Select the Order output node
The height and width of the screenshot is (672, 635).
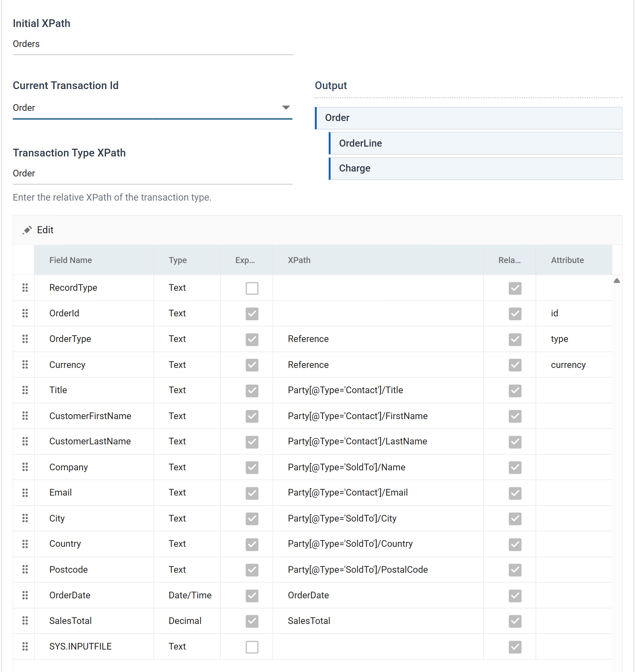(x=469, y=118)
